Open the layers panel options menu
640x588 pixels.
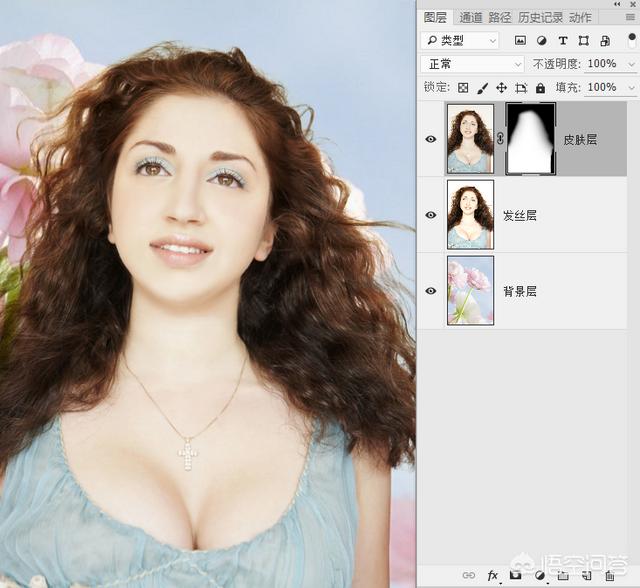630,17
